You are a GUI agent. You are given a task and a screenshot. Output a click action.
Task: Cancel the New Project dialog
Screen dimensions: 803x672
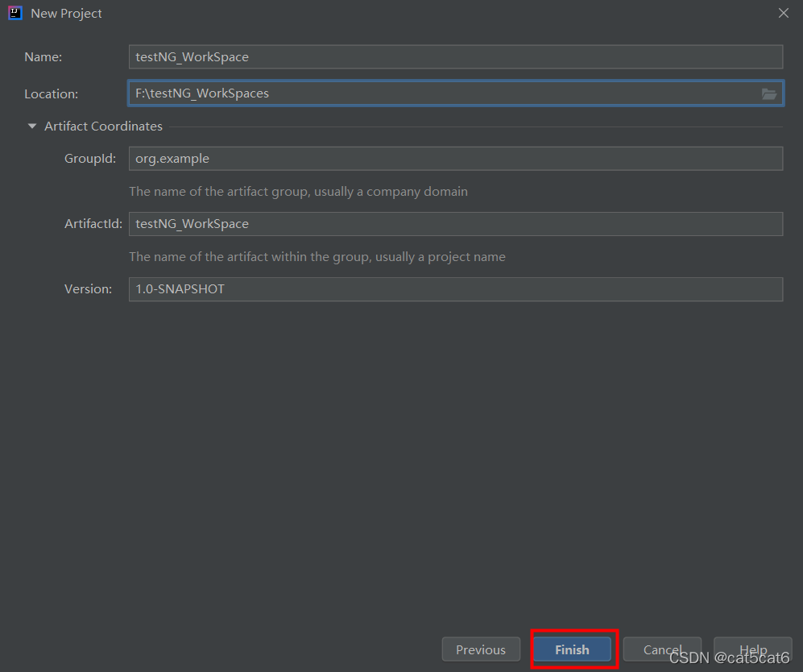click(662, 649)
